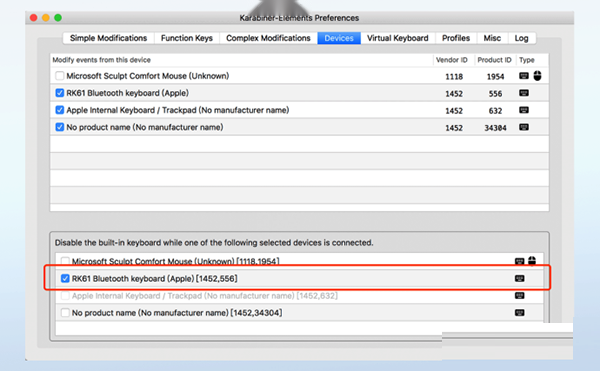
Task: Select the Devices tab
Action: click(x=339, y=38)
